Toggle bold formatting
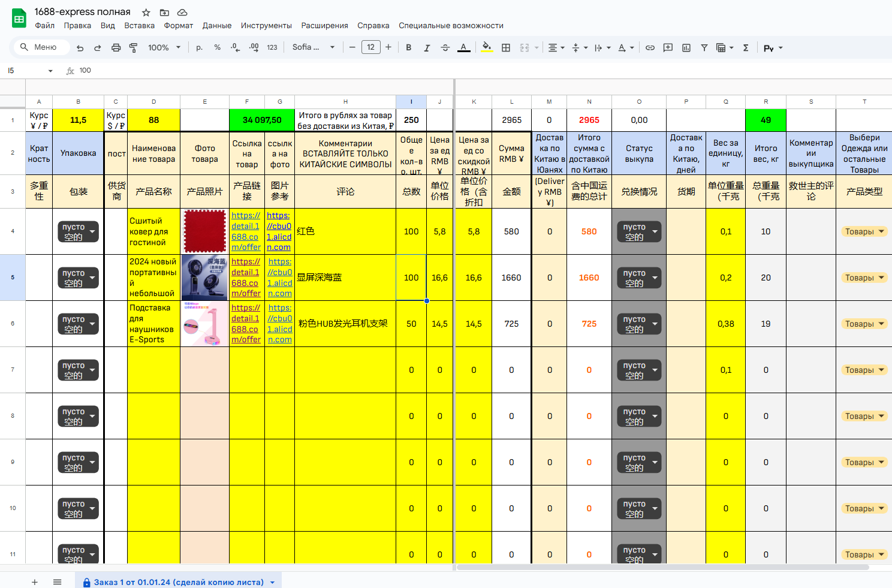This screenshot has height=588, width=892. [x=408, y=48]
